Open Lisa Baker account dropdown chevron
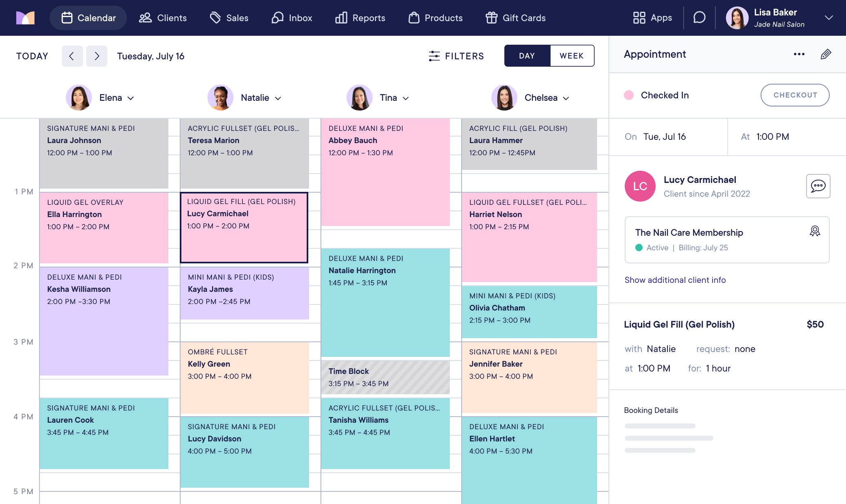The width and height of the screenshot is (846, 504). (829, 18)
